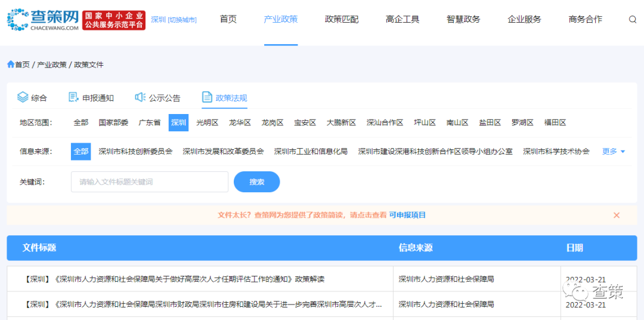The height and width of the screenshot is (320, 644).
Task: Open the 可申报项目 link
Action: 407,215
